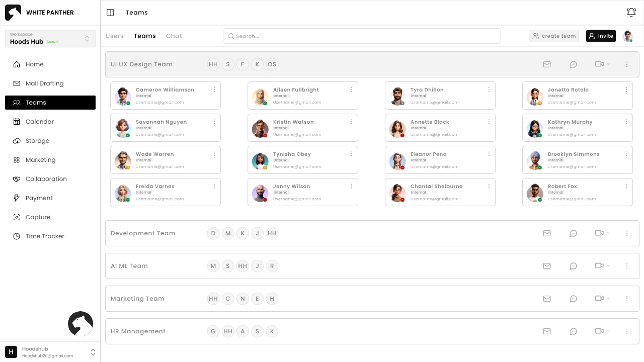Viewport: 644px width, 362px height.
Task: Click into the Search field
Action: pyautogui.click(x=362, y=36)
